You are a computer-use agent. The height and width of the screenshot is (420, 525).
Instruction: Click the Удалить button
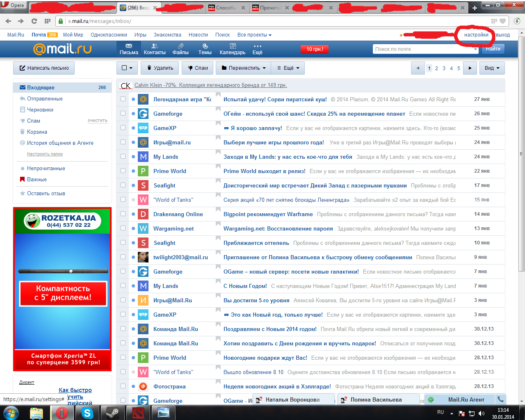pyautogui.click(x=160, y=68)
